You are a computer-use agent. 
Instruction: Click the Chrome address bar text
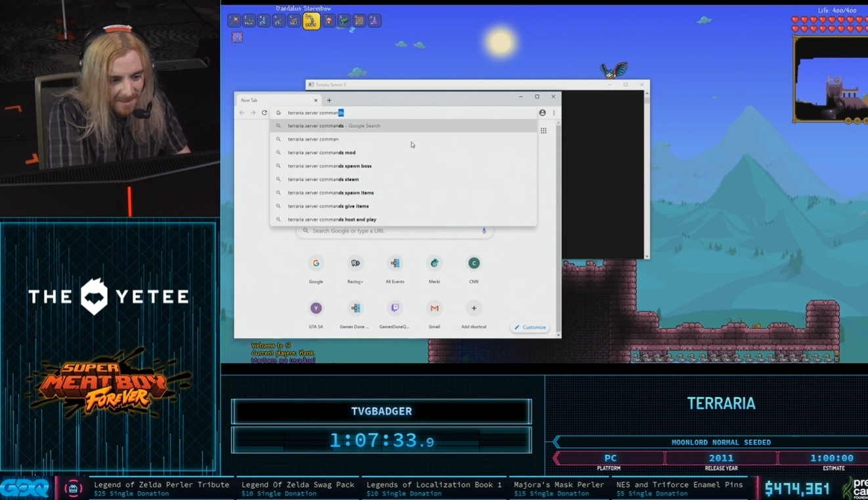[x=316, y=113]
